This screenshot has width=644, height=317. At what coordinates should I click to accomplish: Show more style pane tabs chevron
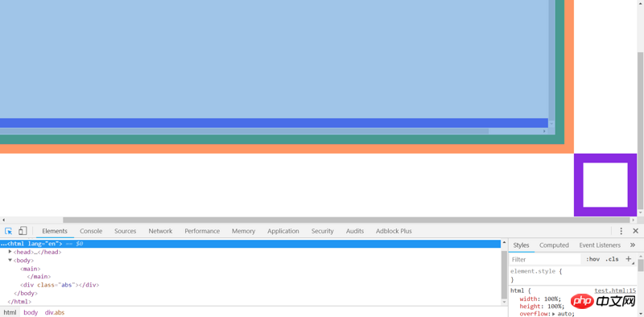pos(633,245)
